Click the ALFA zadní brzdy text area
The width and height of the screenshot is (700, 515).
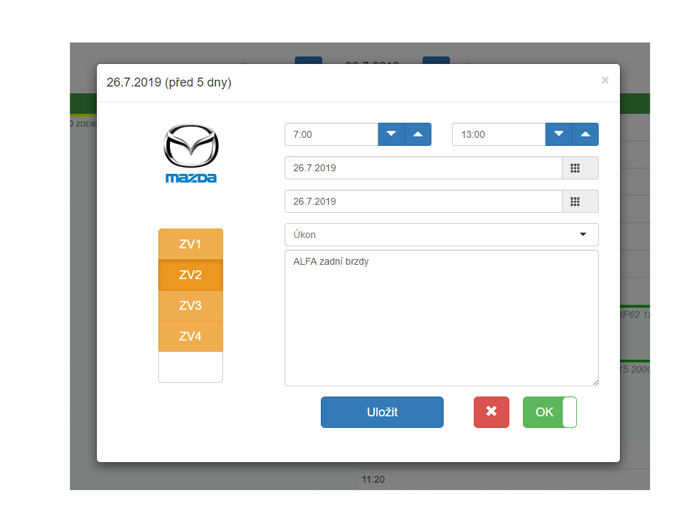tap(442, 318)
